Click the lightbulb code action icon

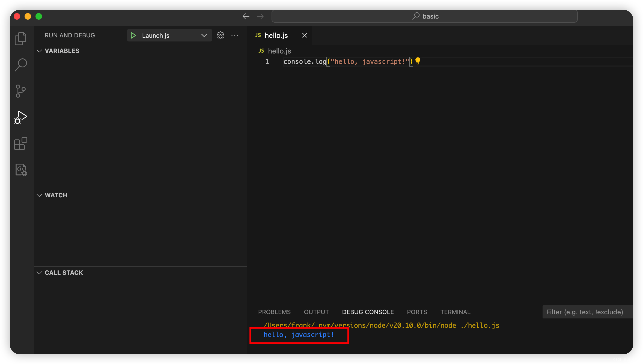[x=418, y=61]
